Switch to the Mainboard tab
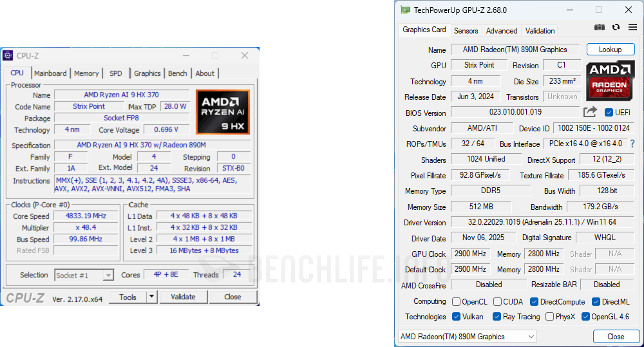Screen dimensions: 644x347 (50, 73)
